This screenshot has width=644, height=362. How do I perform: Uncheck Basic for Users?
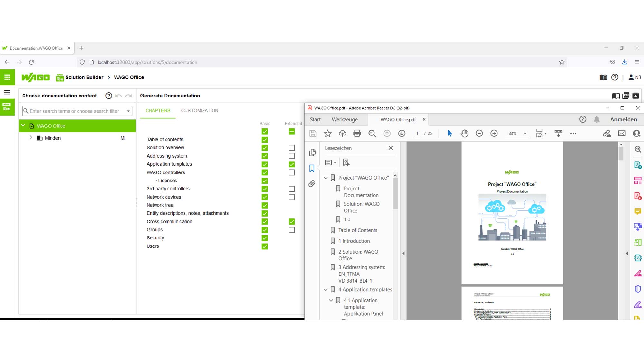[x=265, y=246]
